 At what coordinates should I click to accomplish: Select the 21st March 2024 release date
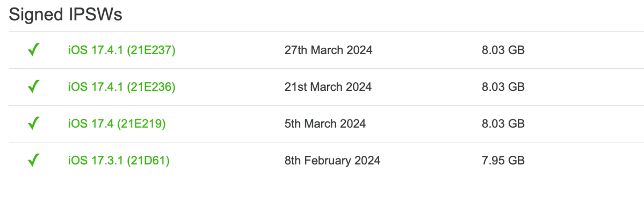[x=328, y=86]
